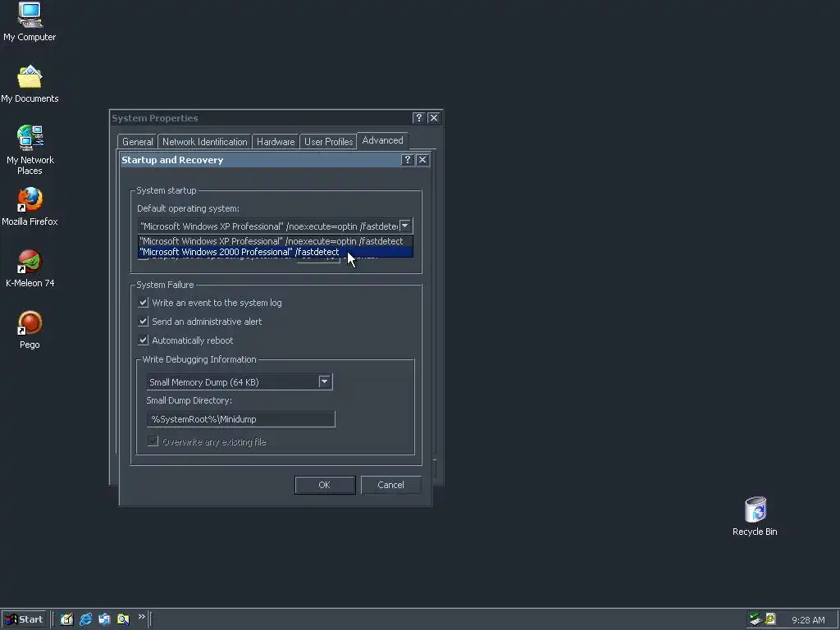This screenshot has width=840, height=630.
Task: Click the Safely Remove Hardware tray icon
Action: point(756,619)
